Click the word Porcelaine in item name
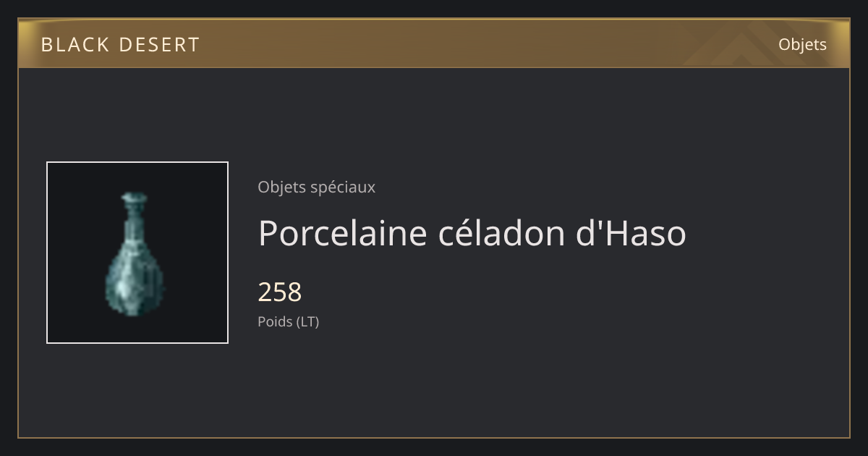868x456 pixels. click(x=342, y=233)
